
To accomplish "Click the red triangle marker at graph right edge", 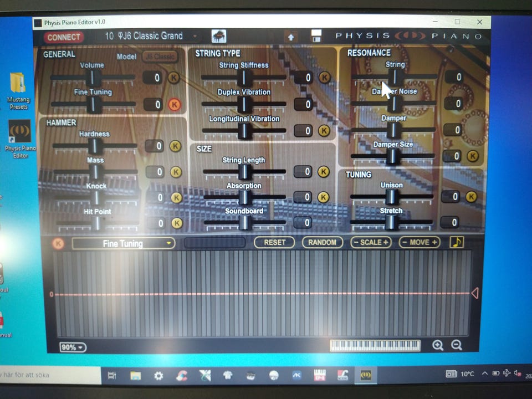I will click(475, 293).
